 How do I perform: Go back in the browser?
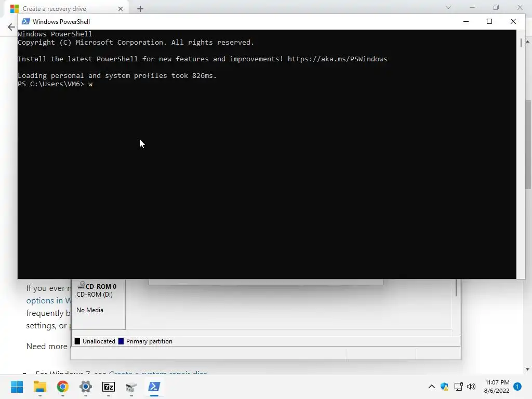point(11,27)
